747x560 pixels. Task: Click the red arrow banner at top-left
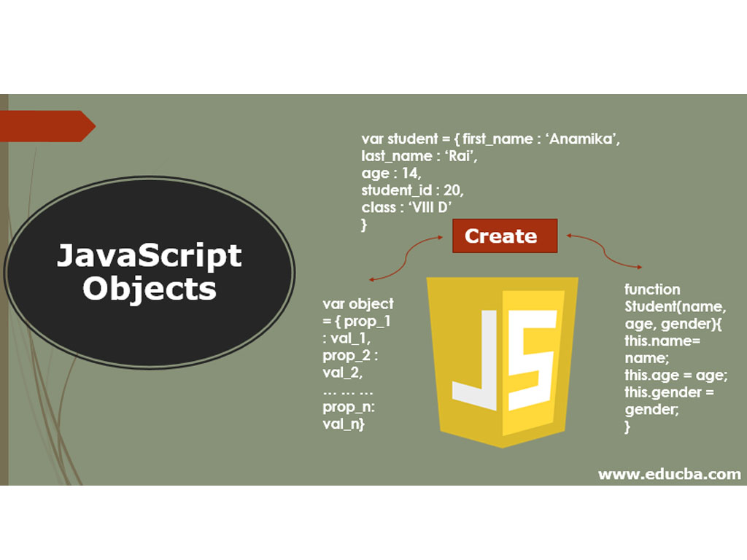[45, 126]
